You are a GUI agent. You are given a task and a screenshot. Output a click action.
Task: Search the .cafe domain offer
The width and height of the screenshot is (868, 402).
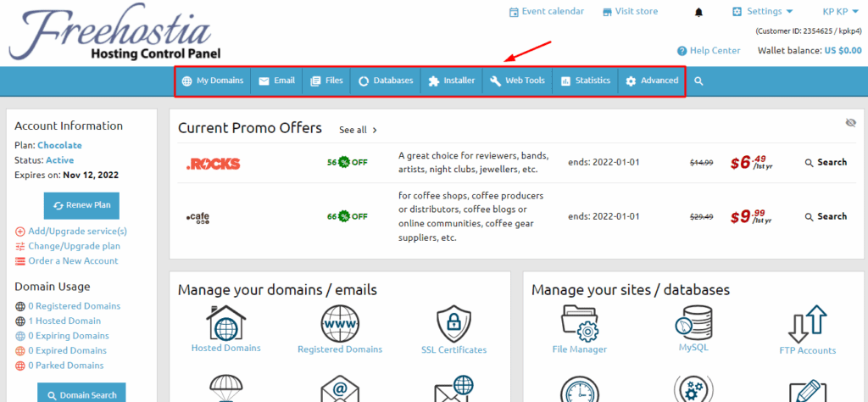pyautogui.click(x=826, y=216)
